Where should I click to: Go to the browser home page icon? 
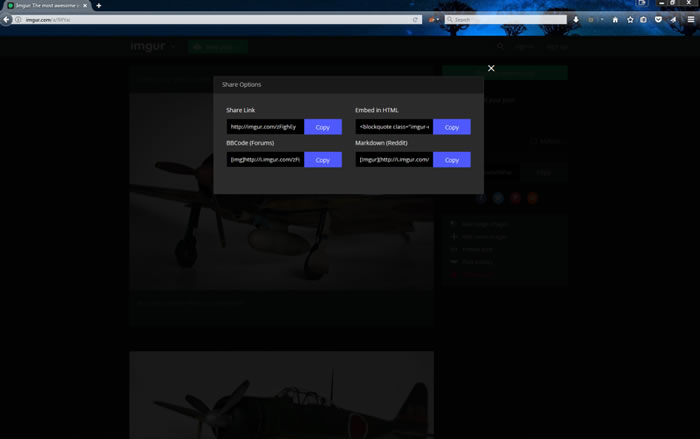point(615,20)
